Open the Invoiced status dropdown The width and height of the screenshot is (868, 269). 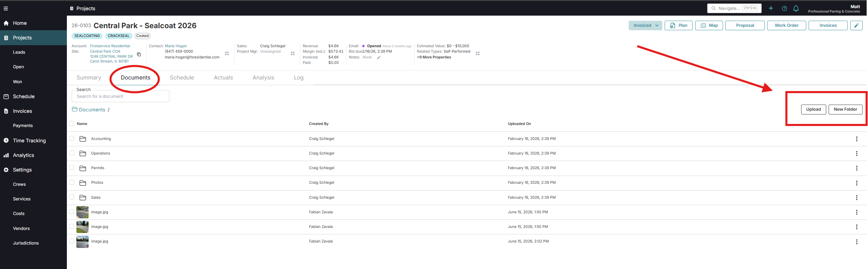[x=645, y=25]
